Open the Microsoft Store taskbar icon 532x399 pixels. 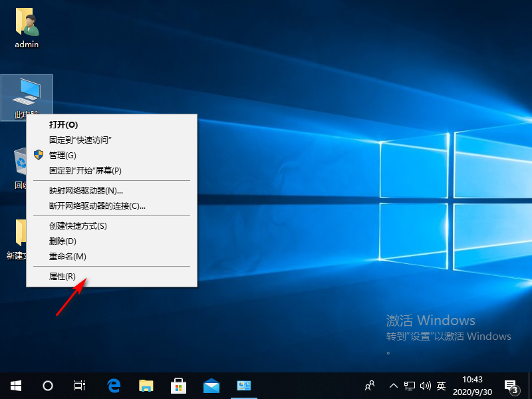[x=178, y=386]
